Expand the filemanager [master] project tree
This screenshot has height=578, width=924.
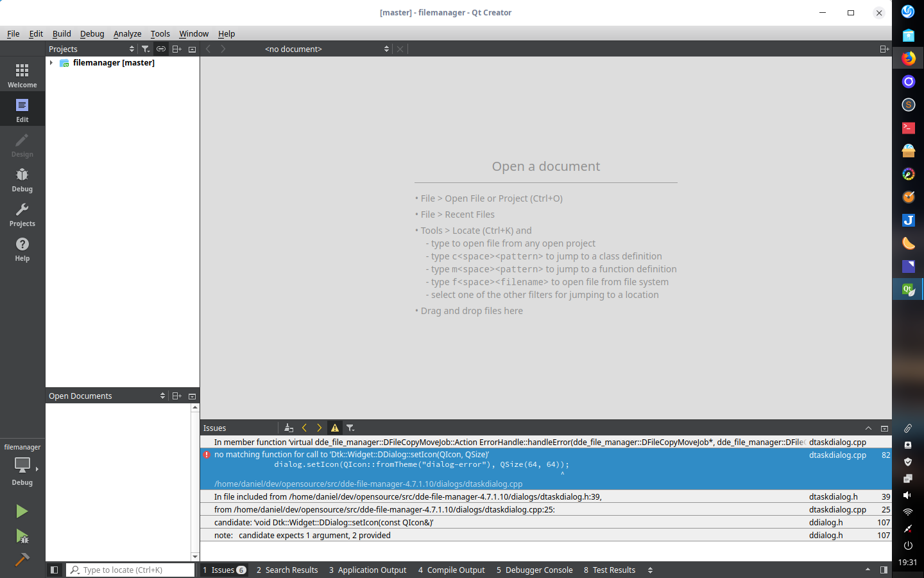51,62
